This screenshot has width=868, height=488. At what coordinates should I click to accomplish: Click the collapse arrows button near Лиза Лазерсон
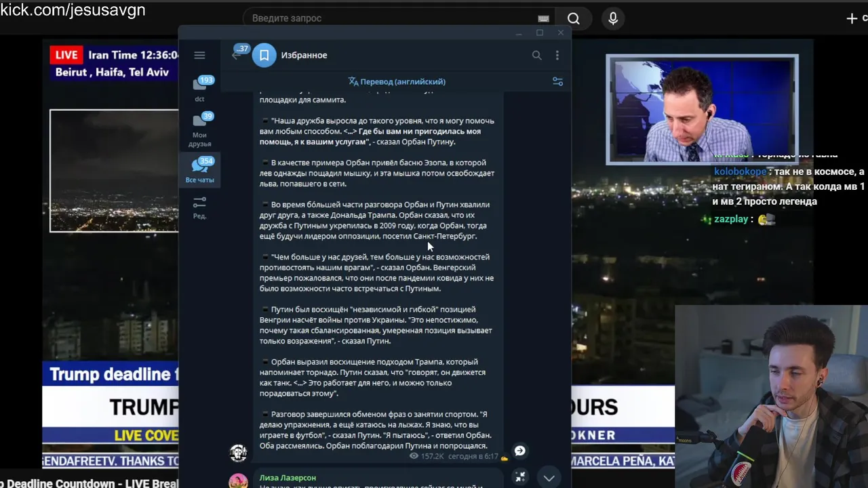click(x=520, y=476)
